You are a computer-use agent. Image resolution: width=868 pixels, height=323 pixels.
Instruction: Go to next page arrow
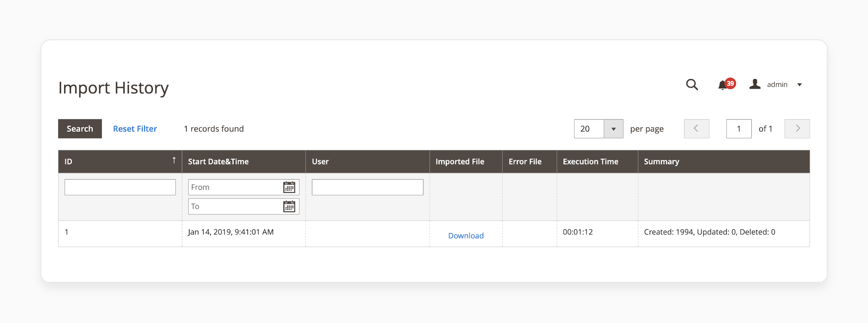(x=797, y=129)
